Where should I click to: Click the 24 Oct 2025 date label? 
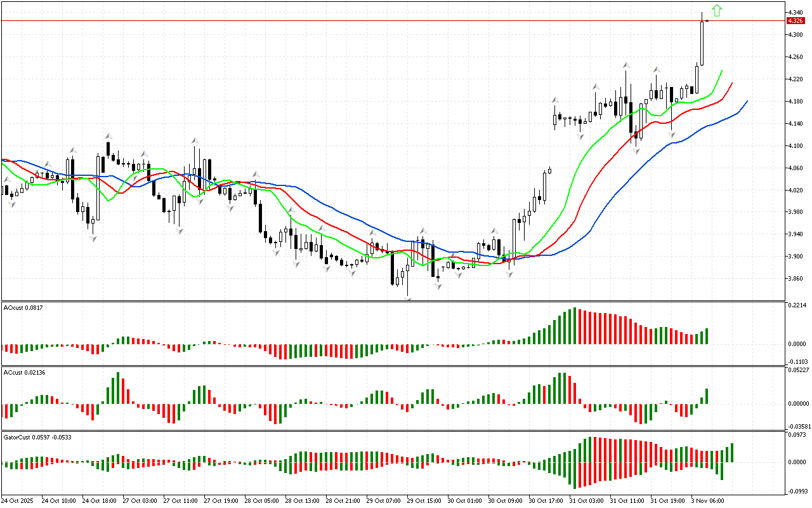[x=18, y=501]
